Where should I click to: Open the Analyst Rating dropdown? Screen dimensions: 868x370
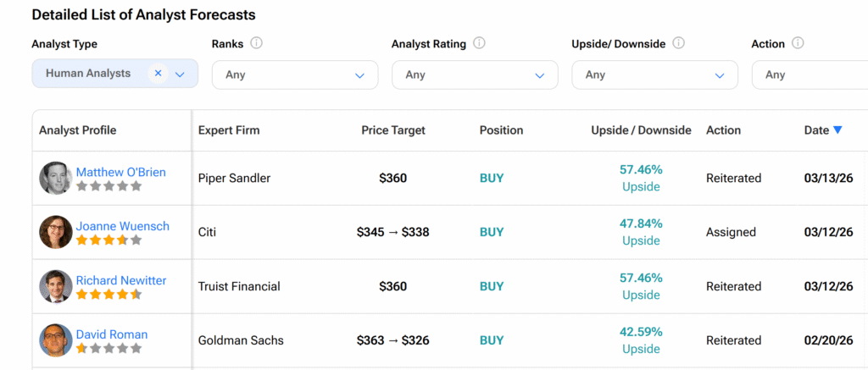[x=474, y=75]
